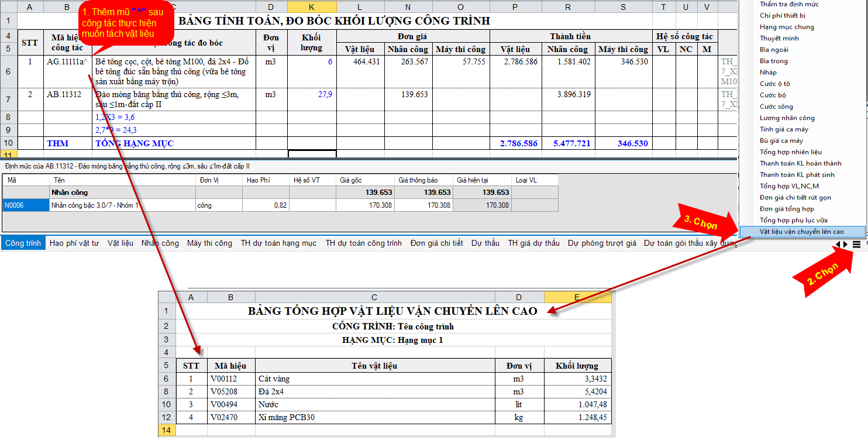Viewport: 868px width, 440px height.
Task: Open the sheet list hamburger menu
Action: pyautogui.click(x=856, y=244)
